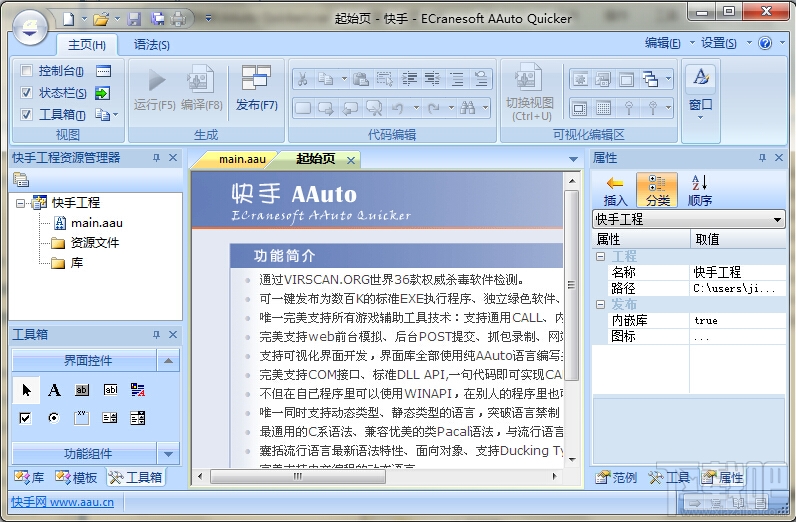
Task: Close the 起始页 document tab
Action: pyautogui.click(x=351, y=160)
